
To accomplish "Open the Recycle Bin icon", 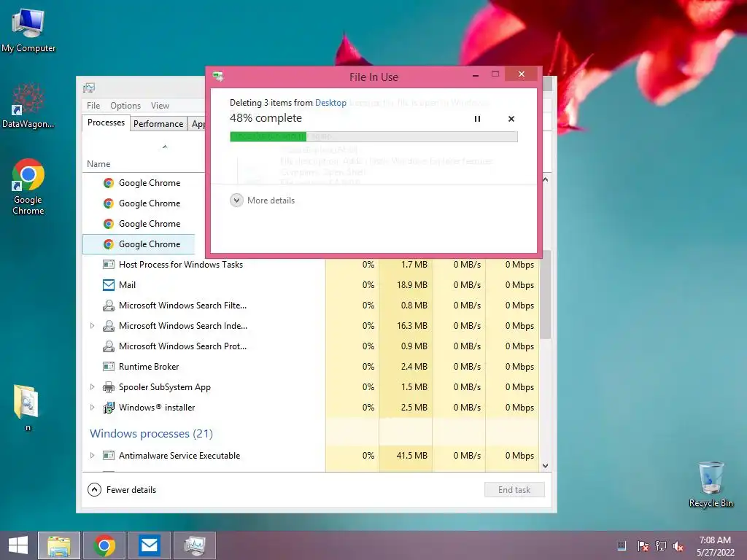I will tap(711, 484).
